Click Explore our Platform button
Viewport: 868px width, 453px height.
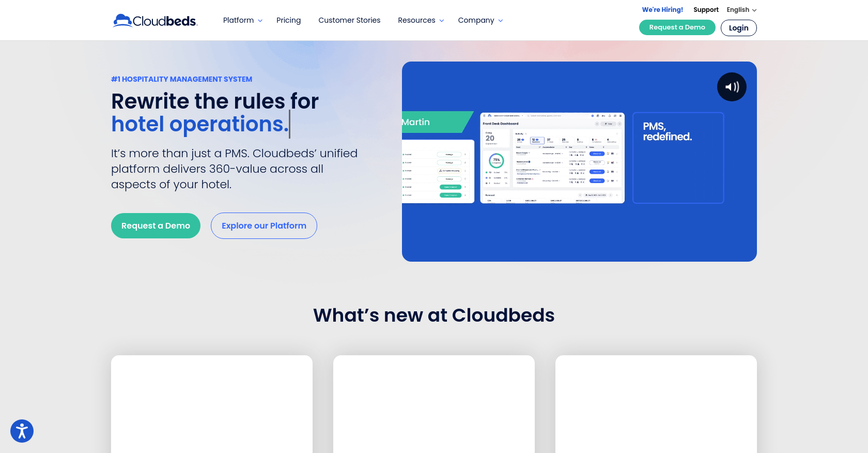pos(264,225)
